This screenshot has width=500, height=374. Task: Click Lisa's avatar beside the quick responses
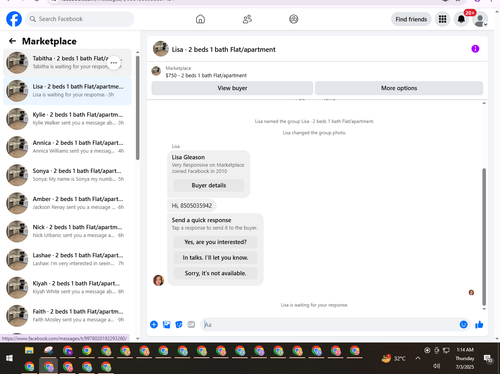158,280
